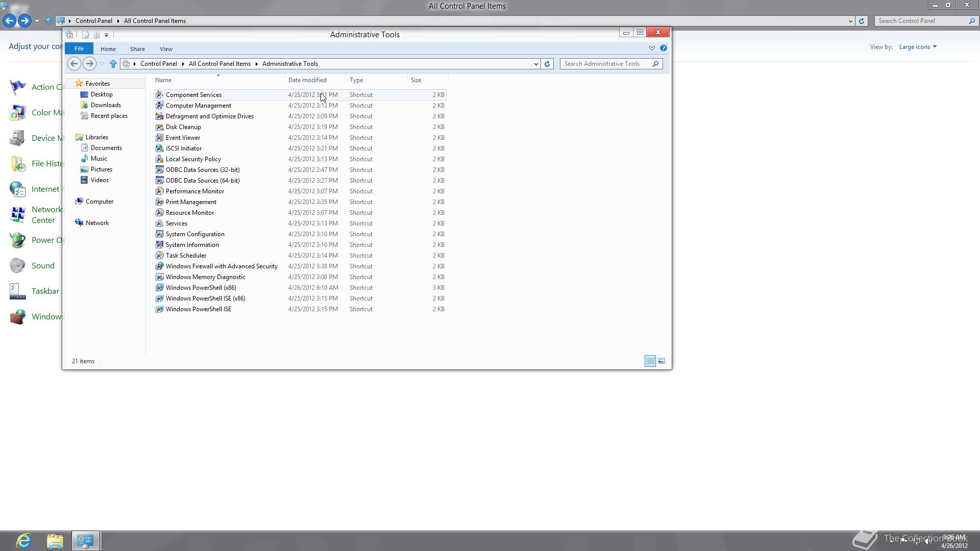Open the Home ribbon tab

pyautogui.click(x=108, y=49)
